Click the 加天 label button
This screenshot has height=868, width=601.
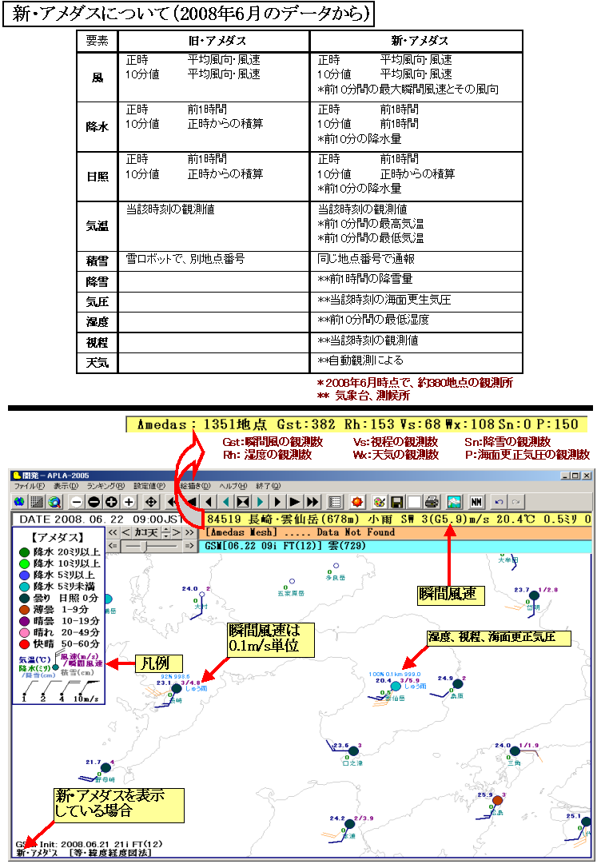[x=146, y=532]
